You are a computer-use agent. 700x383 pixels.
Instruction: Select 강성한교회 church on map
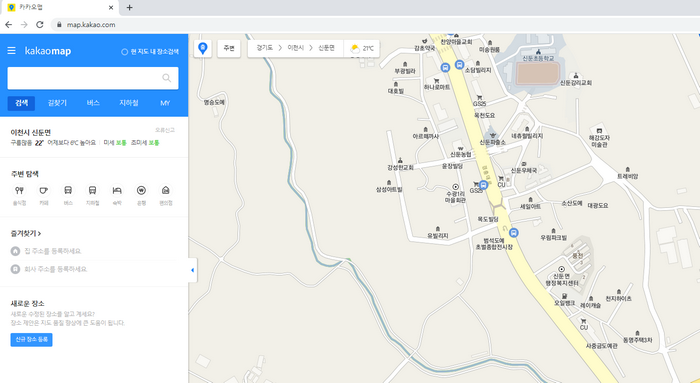pyautogui.click(x=400, y=165)
